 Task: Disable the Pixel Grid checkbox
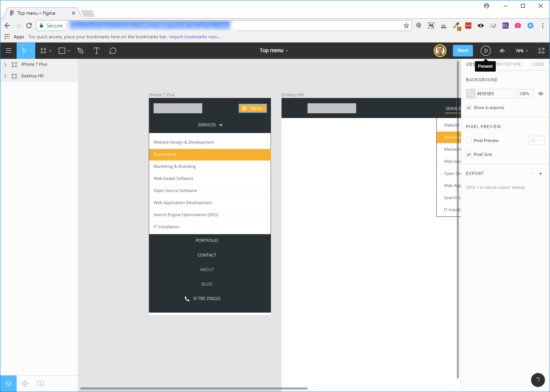point(469,155)
